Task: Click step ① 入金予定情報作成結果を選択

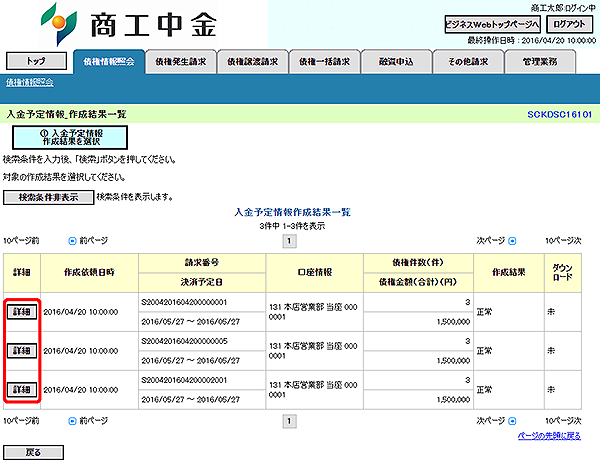Action: [x=70, y=137]
